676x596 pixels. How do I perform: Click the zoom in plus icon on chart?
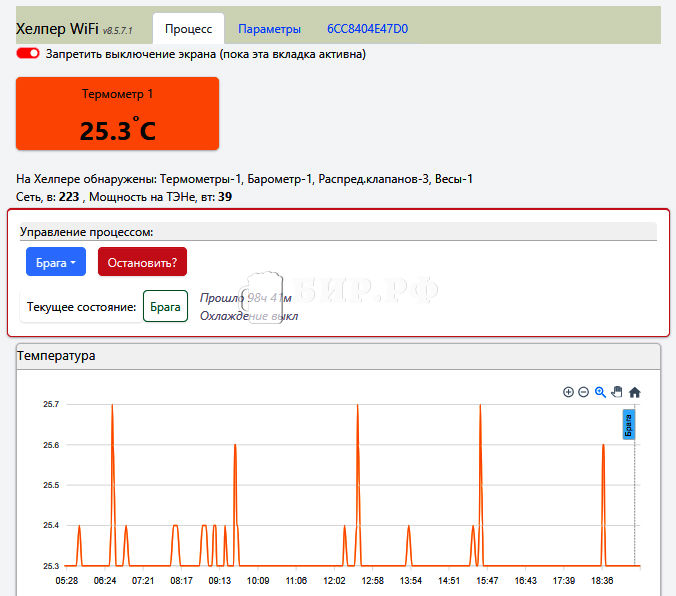point(568,392)
